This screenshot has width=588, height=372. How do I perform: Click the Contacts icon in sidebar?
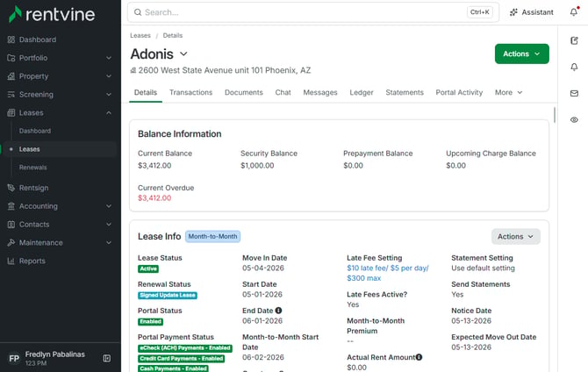click(x=11, y=225)
